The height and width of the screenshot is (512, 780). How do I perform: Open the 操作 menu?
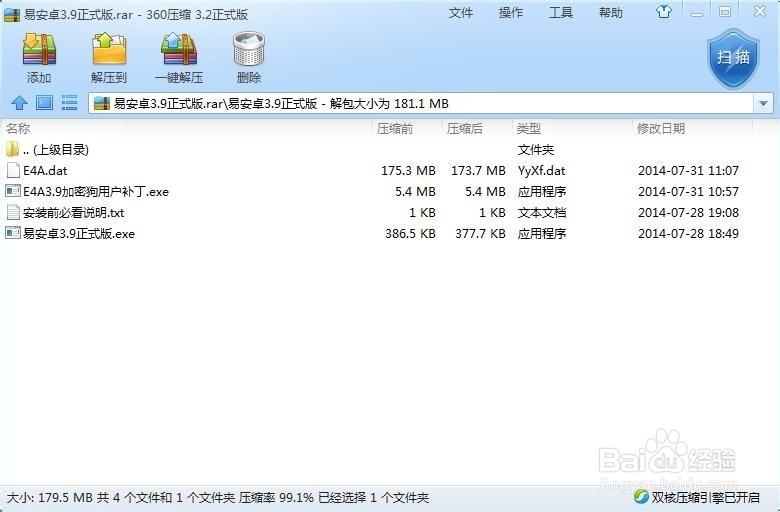[511, 13]
